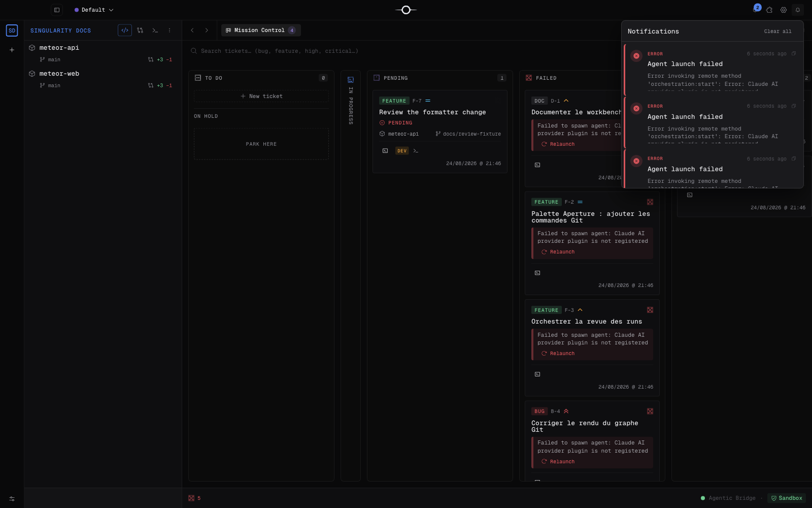The width and height of the screenshot is (812, 508).
Task: Select the code view icon in sidebar
Action: pyautogui.click(x=125, y=30)
